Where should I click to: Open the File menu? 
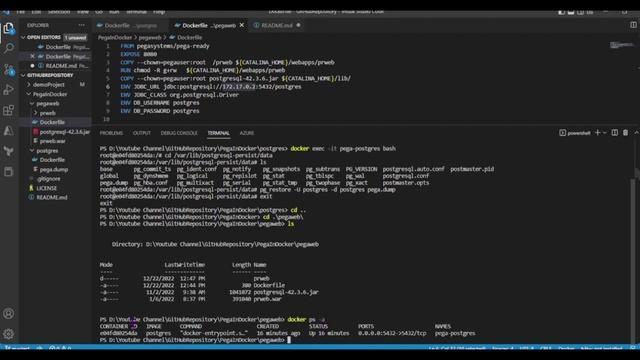20,12
